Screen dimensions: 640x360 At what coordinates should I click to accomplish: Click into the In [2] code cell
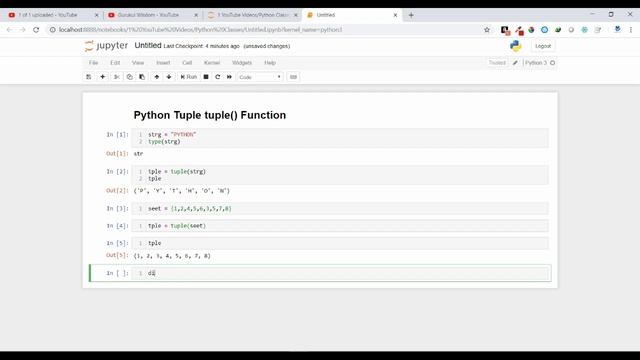coord(340,175)
